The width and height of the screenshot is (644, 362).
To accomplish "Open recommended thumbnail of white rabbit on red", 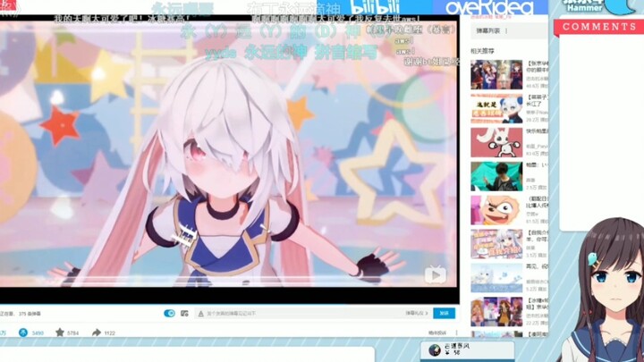I will pyautogui.click(x=496, y=142).
